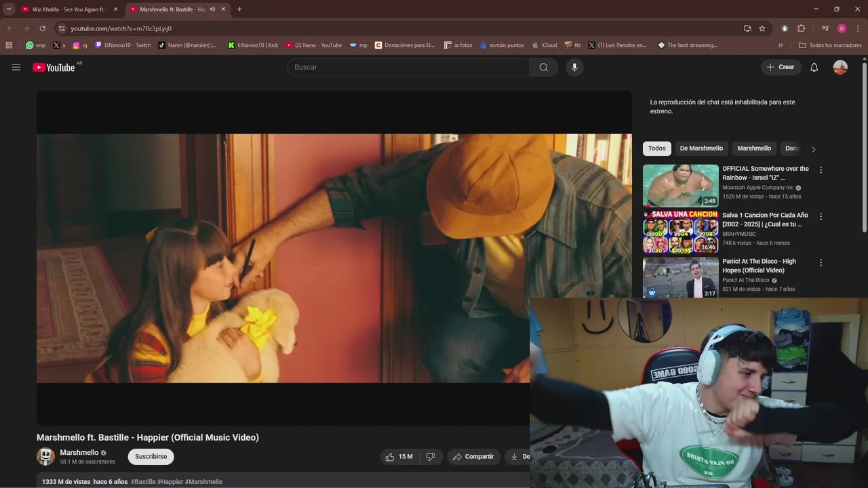The image size is (868, 488).
Task: Open the Marshmello channel name link
Action: click(x=79, y=453)
